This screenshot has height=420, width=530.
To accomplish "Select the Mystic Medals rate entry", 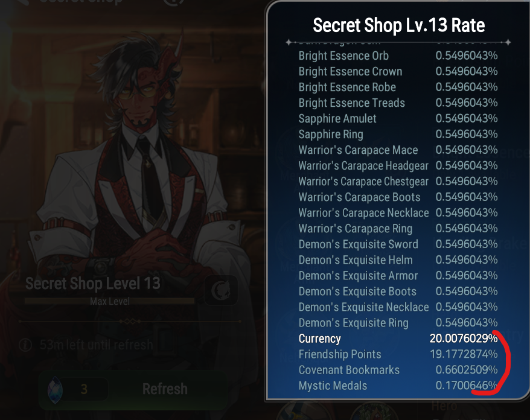I will (x=398, y=386).
